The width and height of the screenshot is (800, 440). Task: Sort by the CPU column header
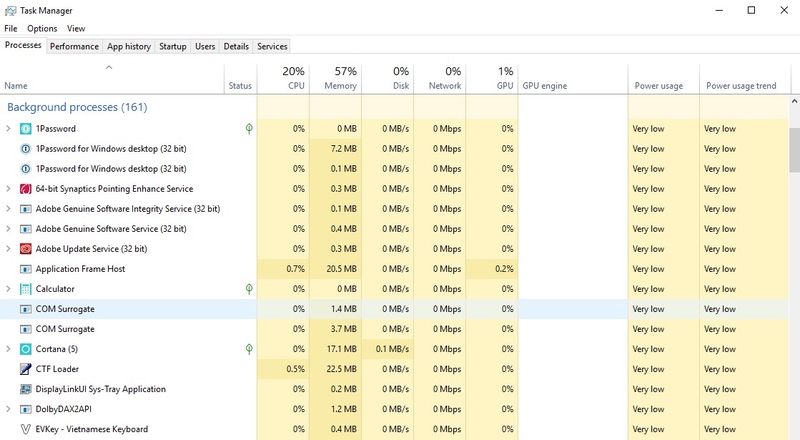(x=283, y=79)
